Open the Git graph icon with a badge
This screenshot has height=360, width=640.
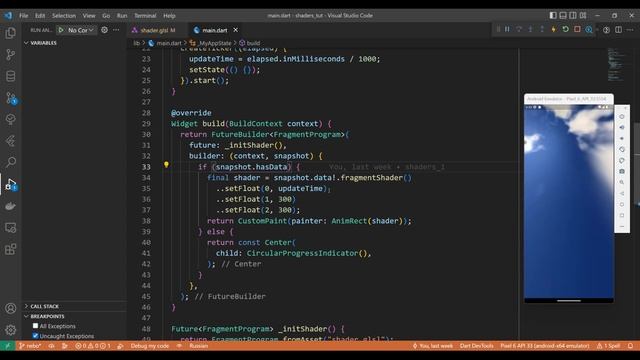click(11, 98)
